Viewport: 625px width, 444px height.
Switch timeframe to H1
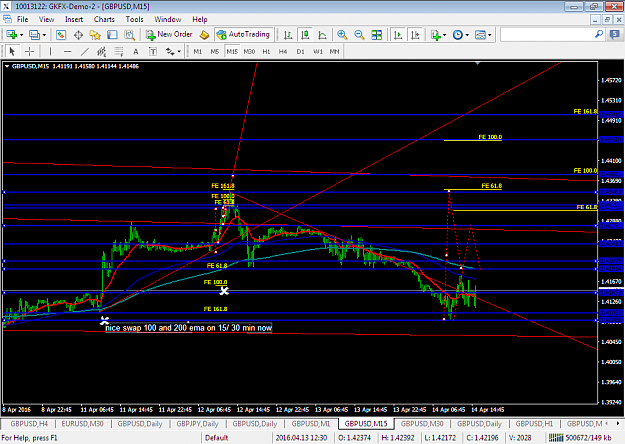click(x=266, y=51)
